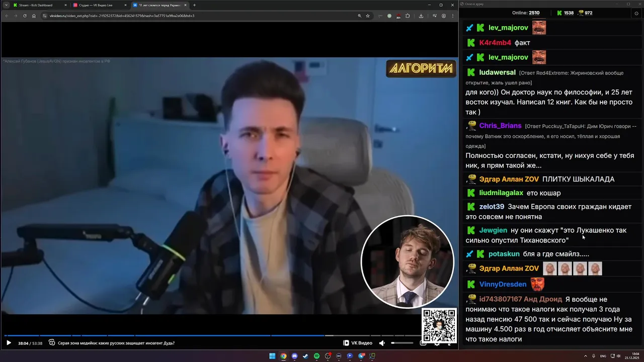Open the VK Видео logo link

pyautogui.click(x=358, y=343)
